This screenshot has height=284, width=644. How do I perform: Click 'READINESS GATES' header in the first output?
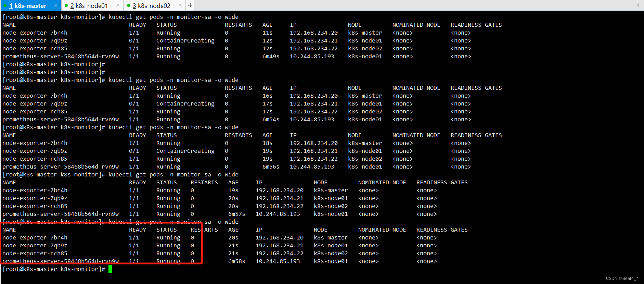[476, 25]
